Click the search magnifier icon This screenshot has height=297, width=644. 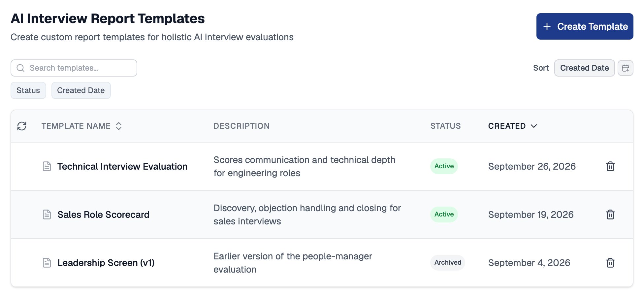[x=20, y=68]
